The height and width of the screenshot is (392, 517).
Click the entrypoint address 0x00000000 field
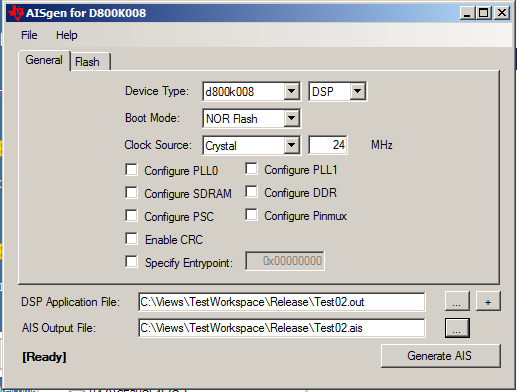[285, 261]
